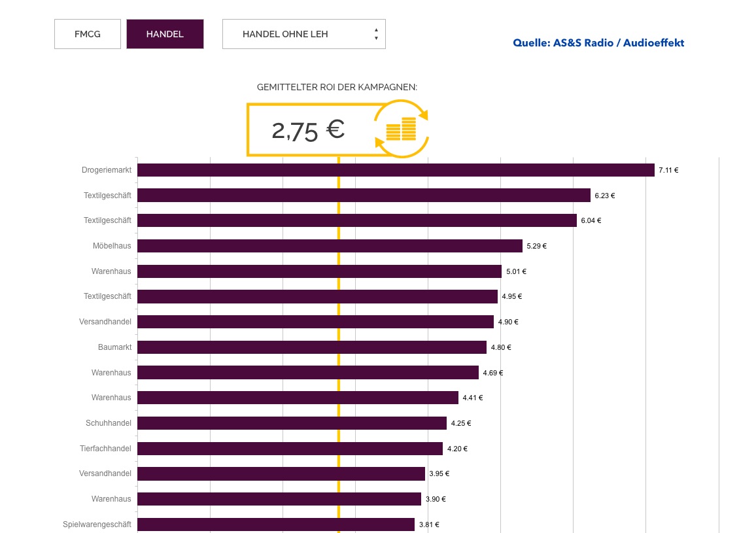Viewport: 756px width, 533px height.
Task: Click the 5.01 € Warenhaus bar
Action: tap(319, 271)
